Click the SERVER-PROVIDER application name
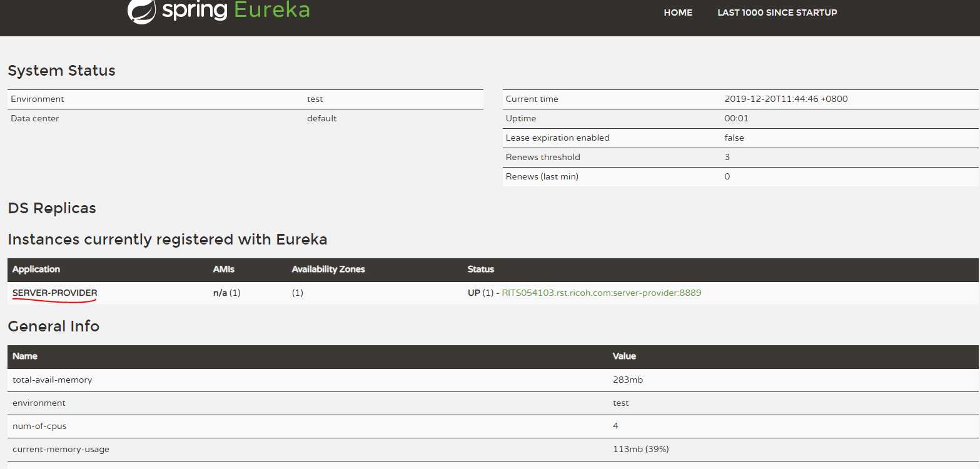This screenshot has width=980, height=469. [x=55, y=293]
